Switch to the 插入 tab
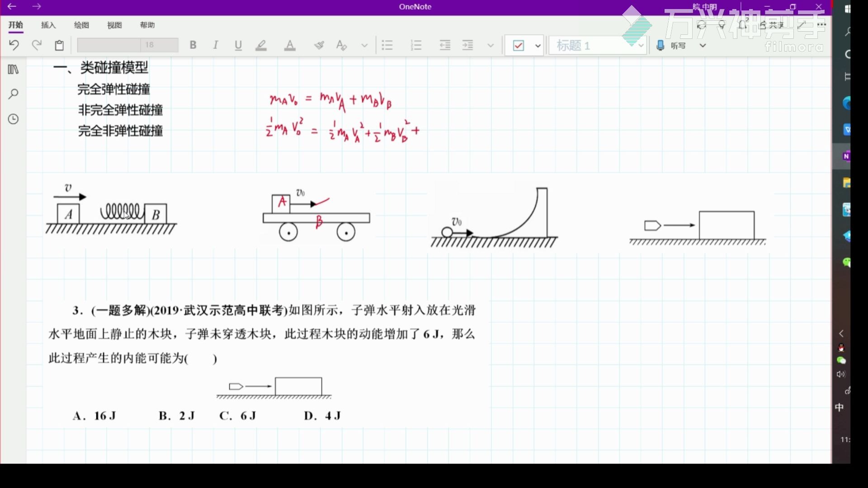The image size is (868, 488). [48, 25]
